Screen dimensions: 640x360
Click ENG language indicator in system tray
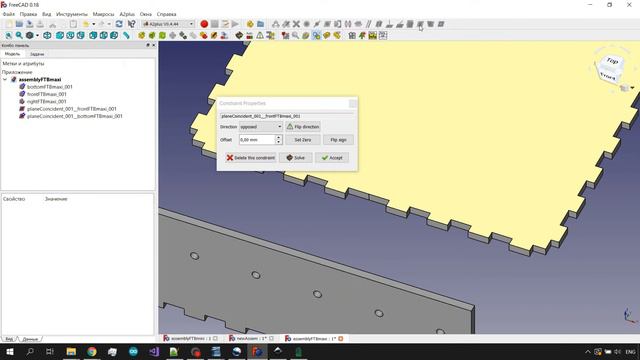click(x=630, y=351)
